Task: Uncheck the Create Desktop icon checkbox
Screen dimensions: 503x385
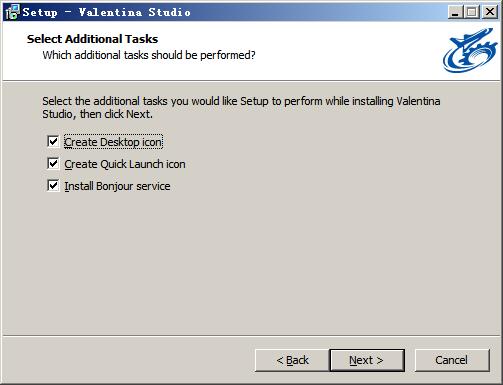Action: pyautogui.click(x=53, y=141)
